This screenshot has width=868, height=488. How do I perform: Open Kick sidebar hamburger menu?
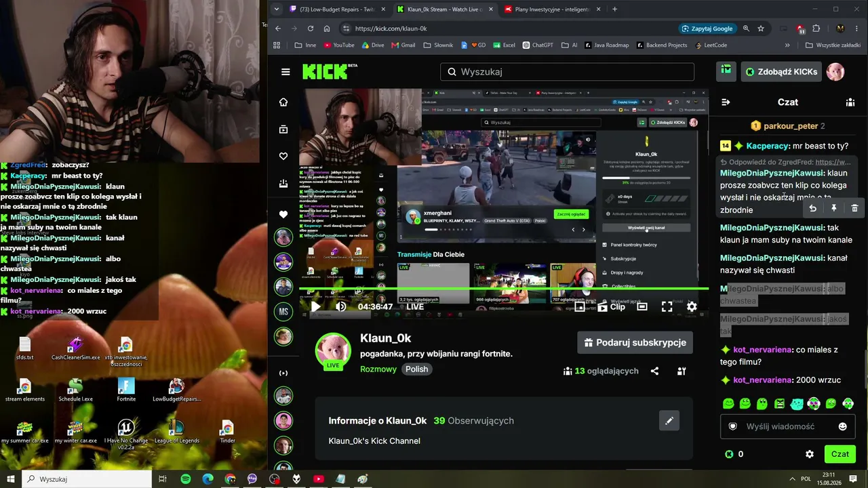coord(285,72)
